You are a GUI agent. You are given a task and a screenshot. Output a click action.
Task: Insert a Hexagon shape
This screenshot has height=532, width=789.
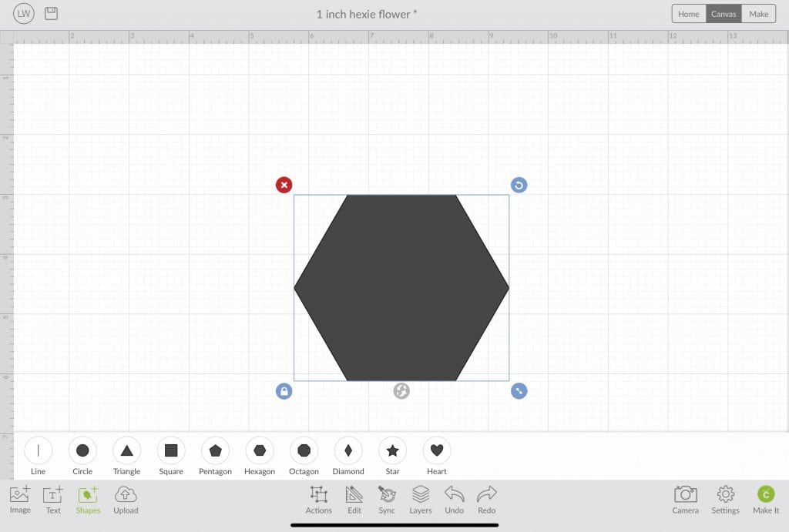(x=260, y=457)
